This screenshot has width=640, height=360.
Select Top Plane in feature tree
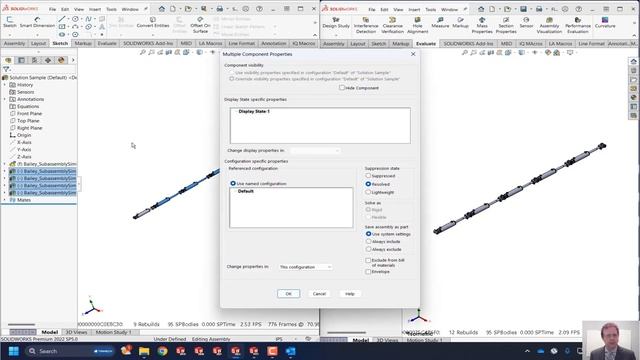point(28,121)
